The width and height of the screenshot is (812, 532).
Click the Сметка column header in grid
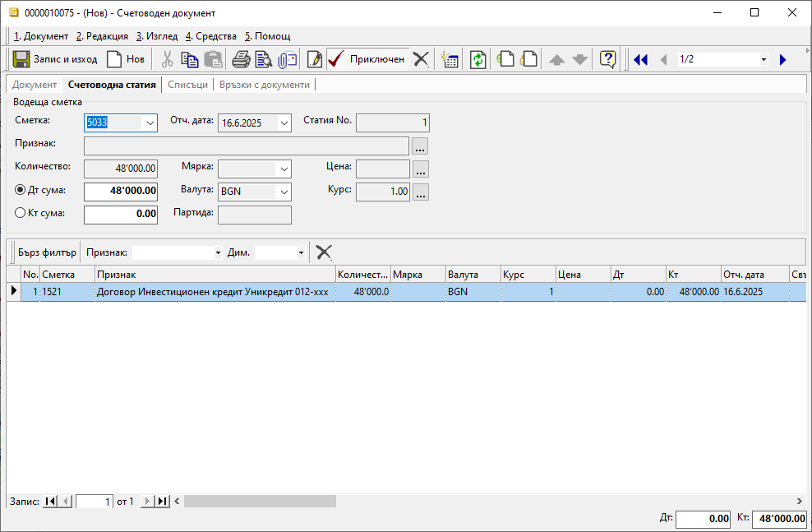[x=68, y=275]
